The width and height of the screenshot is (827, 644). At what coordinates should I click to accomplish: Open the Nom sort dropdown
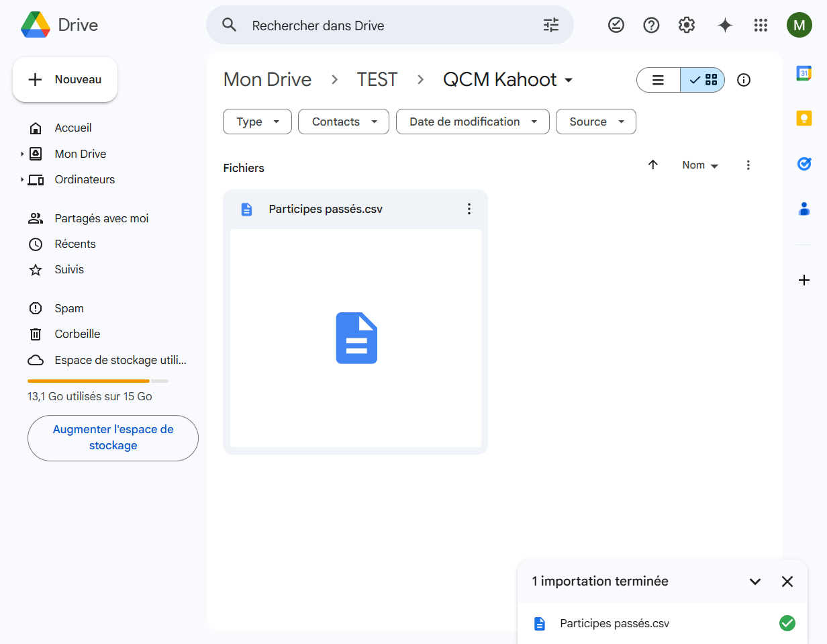(x=700, y=165)
